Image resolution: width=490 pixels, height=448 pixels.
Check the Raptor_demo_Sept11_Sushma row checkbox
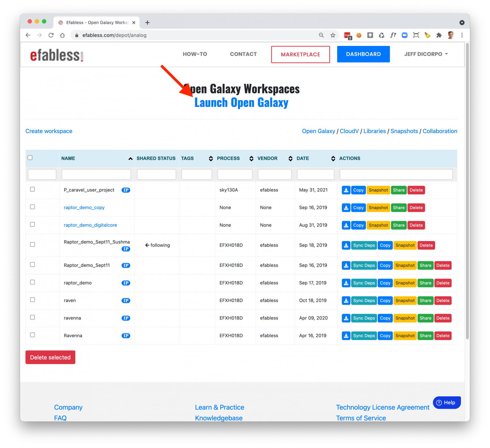33,244
